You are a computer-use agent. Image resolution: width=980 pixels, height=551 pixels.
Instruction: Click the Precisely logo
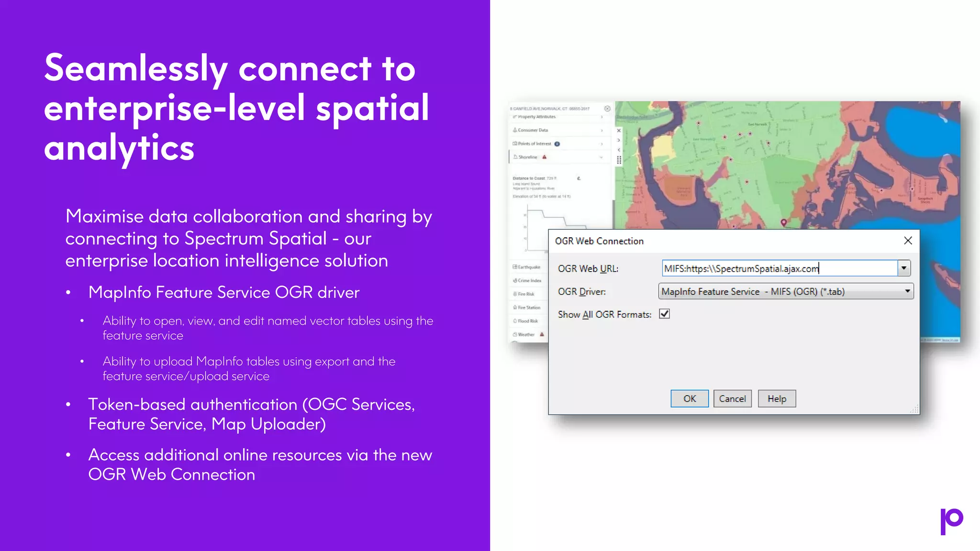(951, 521)
